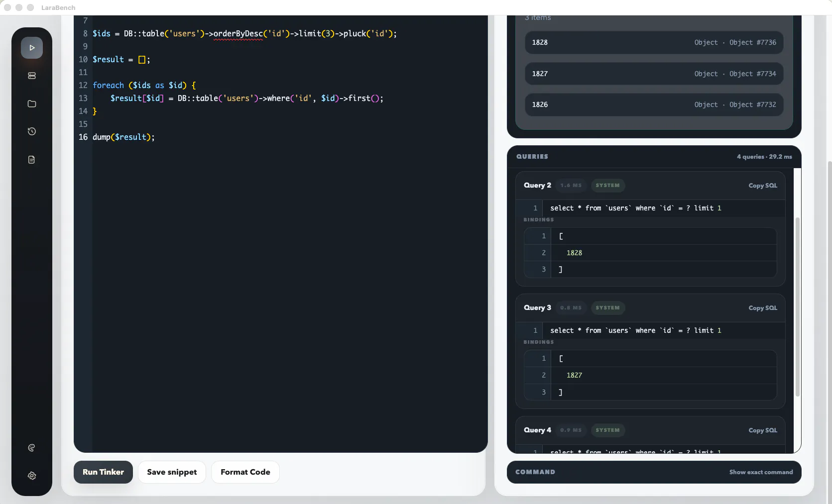The height and width of the screenshot is (504, 832).
Task: Click the closing brace on line 14
Action: [95, 111]
